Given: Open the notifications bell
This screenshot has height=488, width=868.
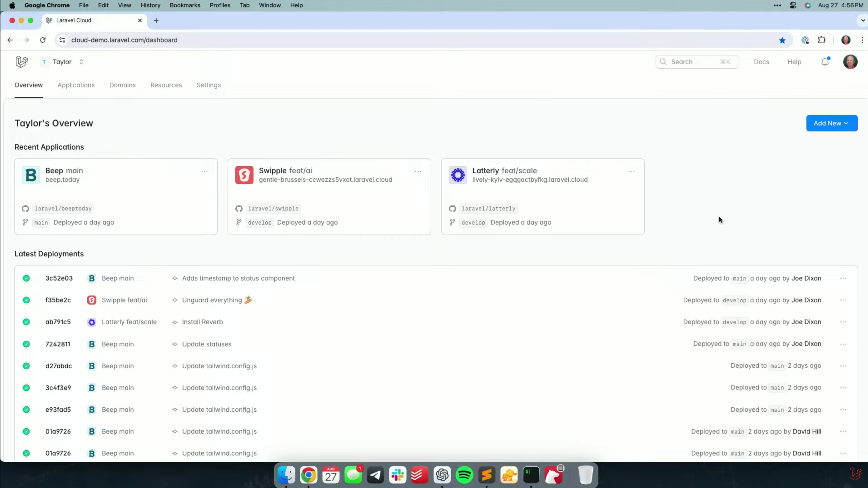Looking at the screenshot, I should tap(825, 62).
